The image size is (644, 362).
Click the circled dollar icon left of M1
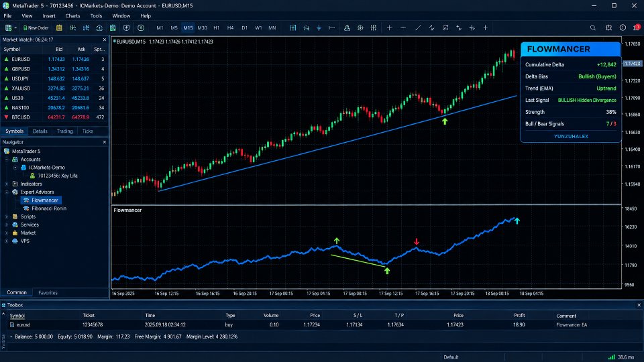tap(141, 28)
